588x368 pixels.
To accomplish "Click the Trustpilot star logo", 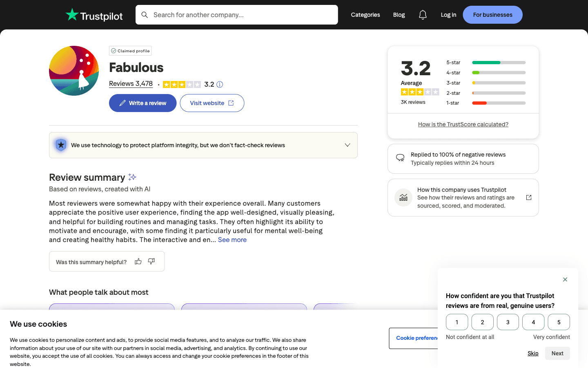I will pyautogui.click(x=72, y=15).
